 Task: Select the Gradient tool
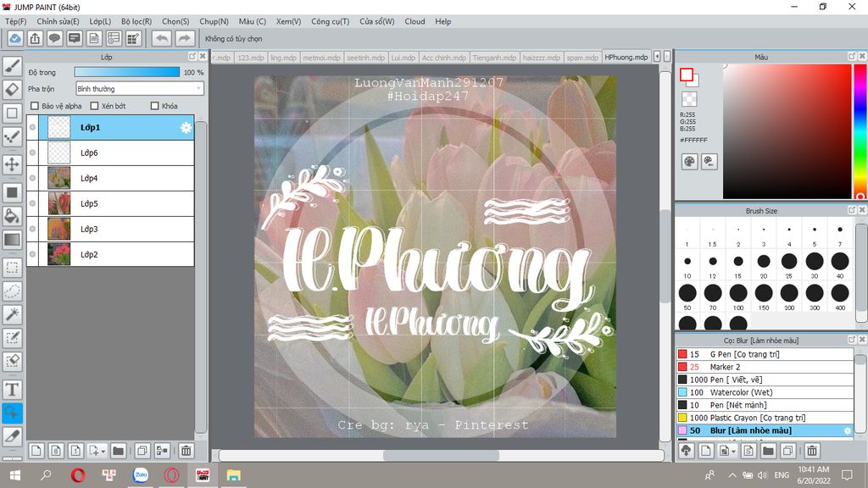coord(12,240)
